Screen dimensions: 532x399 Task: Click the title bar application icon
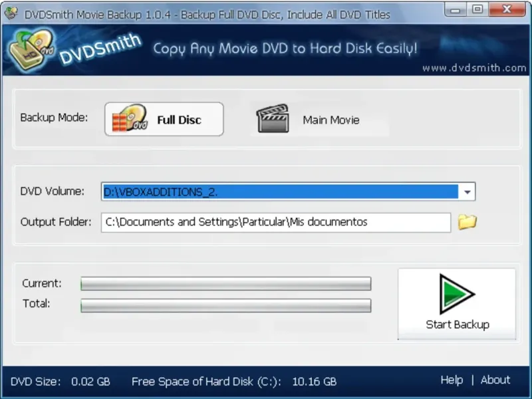tap(11, 13)
